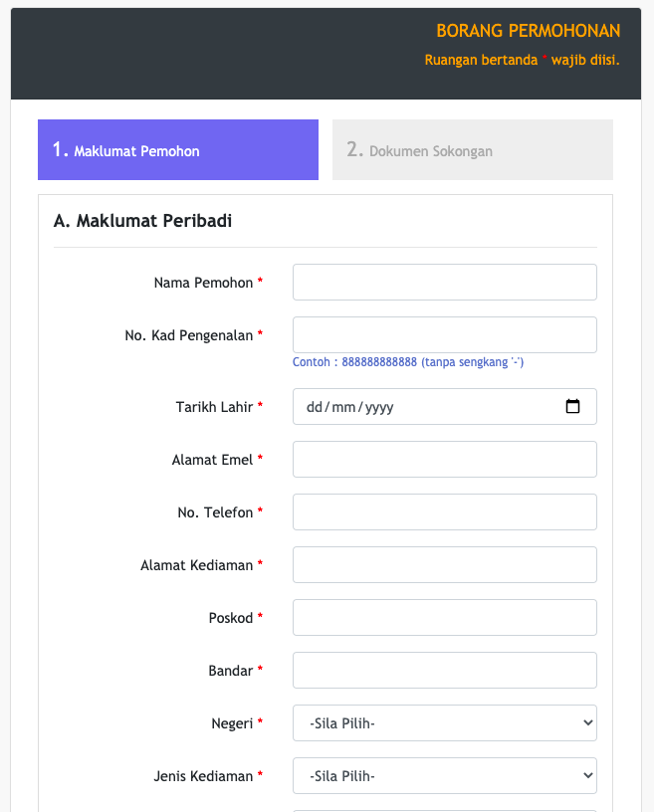Open the calendar picker for Tarikh Lahir
This screenshot has height=812, width=654.
point(572,407)
